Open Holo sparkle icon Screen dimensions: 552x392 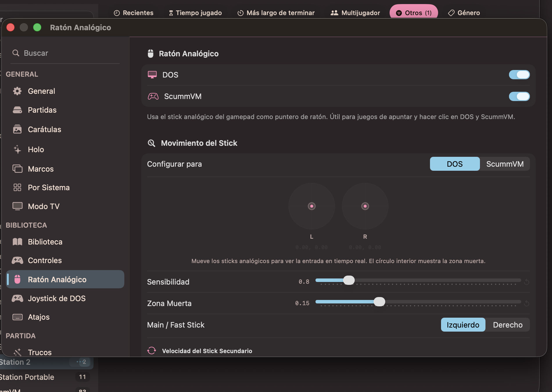(x=17, y=150)
